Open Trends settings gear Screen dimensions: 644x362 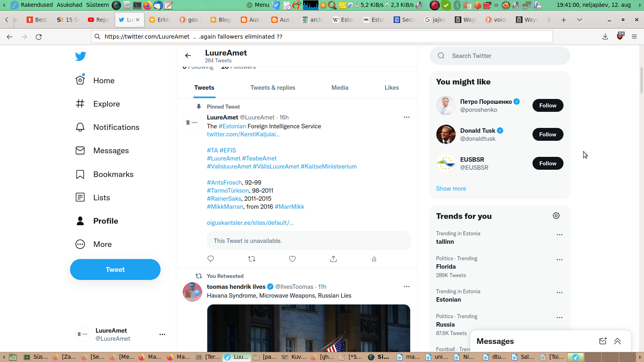pyautogui.click(x=556, y=216)
